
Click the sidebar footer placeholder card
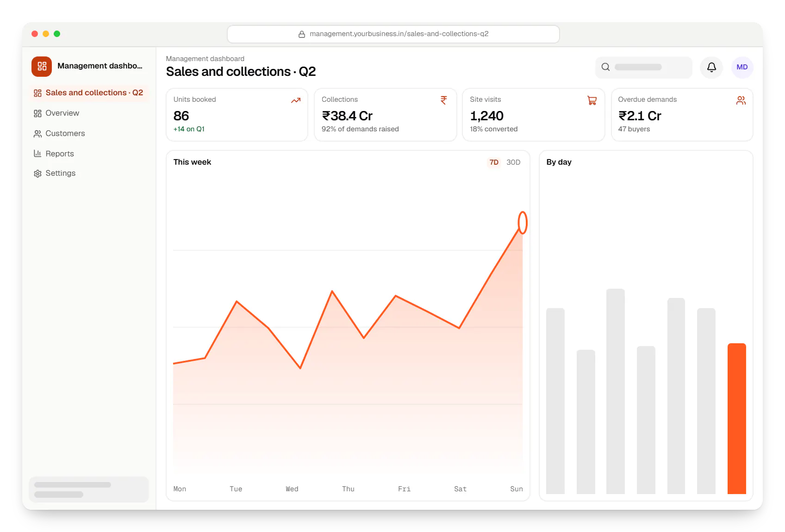[89, 489]
